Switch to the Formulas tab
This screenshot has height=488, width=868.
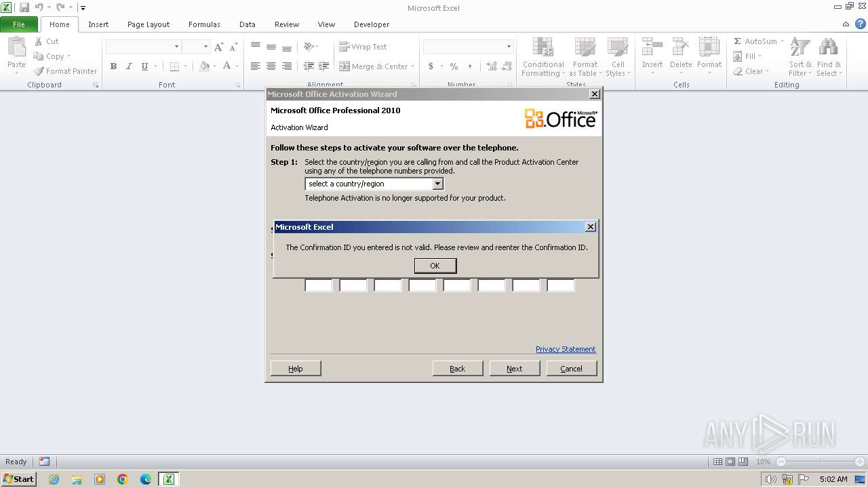(204, 24)
